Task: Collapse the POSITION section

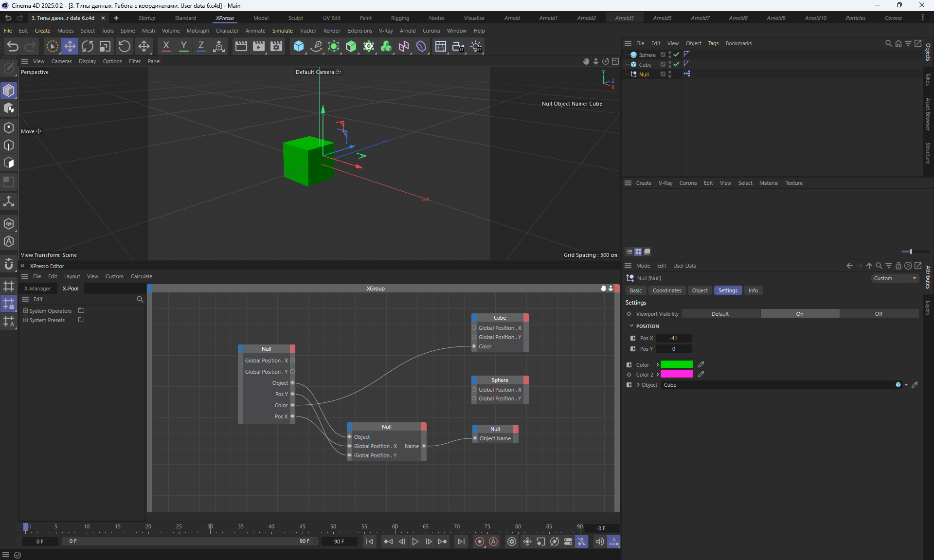Action: pos(631,326)
